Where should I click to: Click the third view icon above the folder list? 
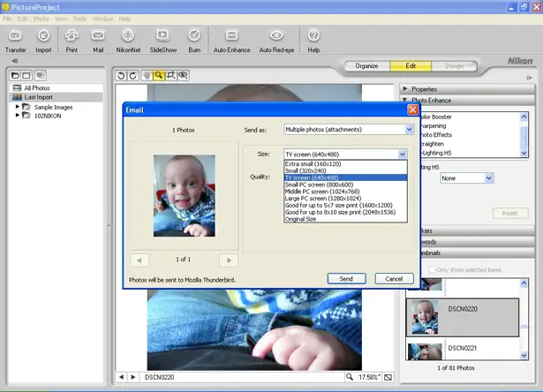(x=41, y=75)
